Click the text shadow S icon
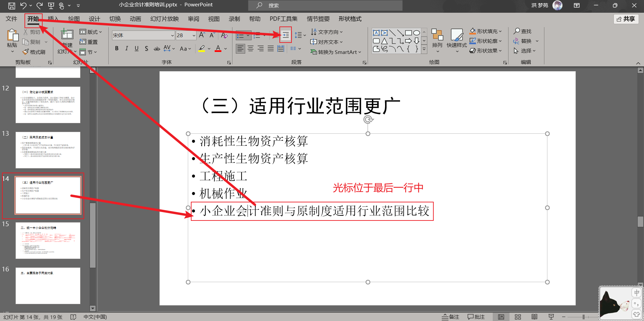Viewport: 644px width, 321px height. (147, 49)
